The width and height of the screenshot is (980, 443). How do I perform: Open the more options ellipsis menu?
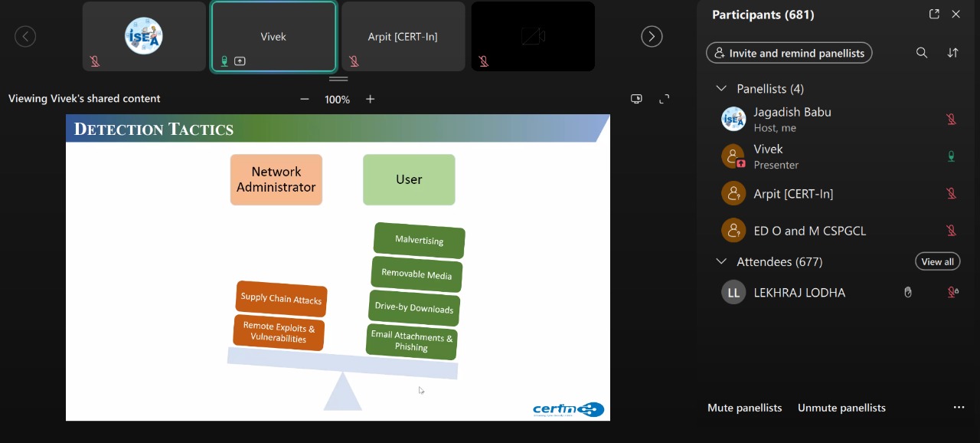pyautogui.click(x=959, y=408)
